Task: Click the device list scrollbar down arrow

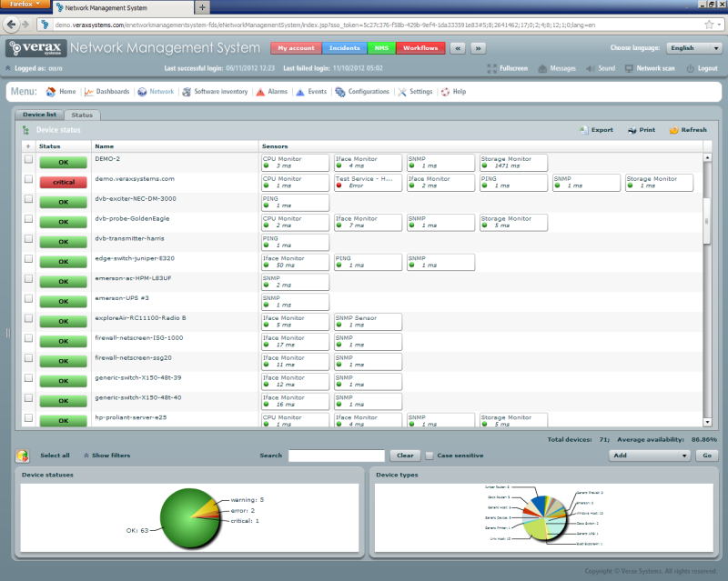Action: [707, 422]
